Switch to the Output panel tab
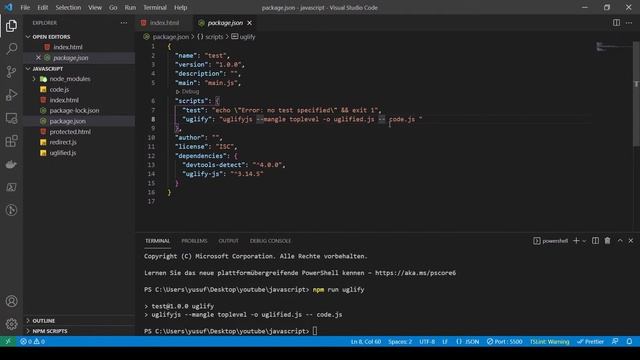The height and width of the screenshot is (360, 640). click(228, 241)
